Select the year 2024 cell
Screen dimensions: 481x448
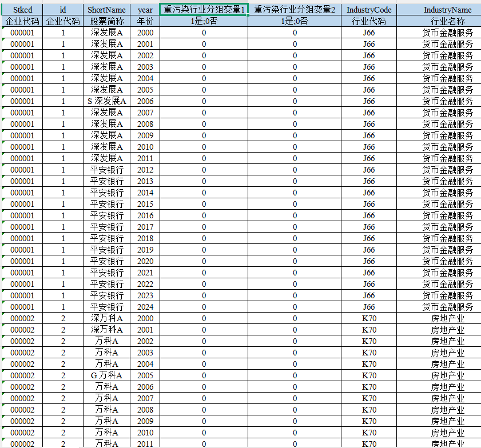tap(145, 307)
